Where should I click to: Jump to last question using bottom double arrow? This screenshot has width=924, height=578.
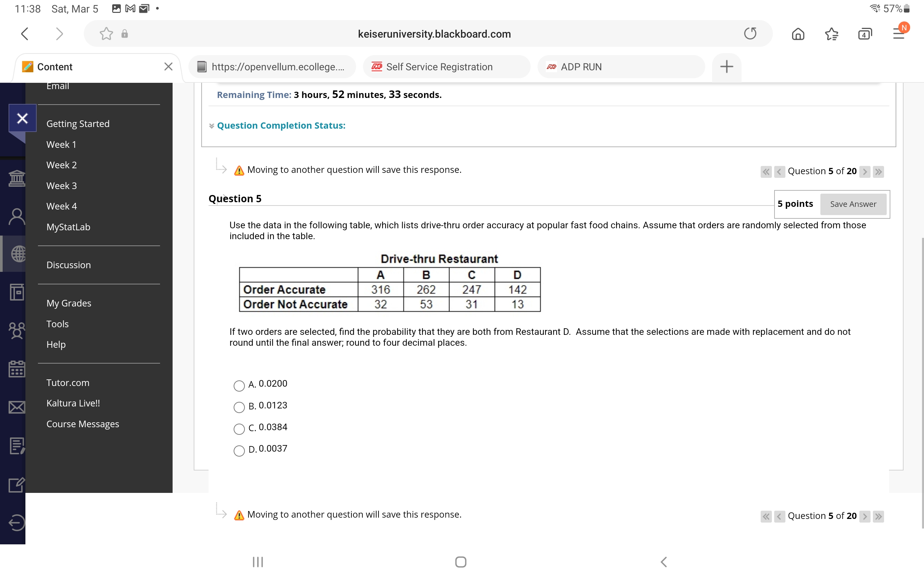point(878,516)
